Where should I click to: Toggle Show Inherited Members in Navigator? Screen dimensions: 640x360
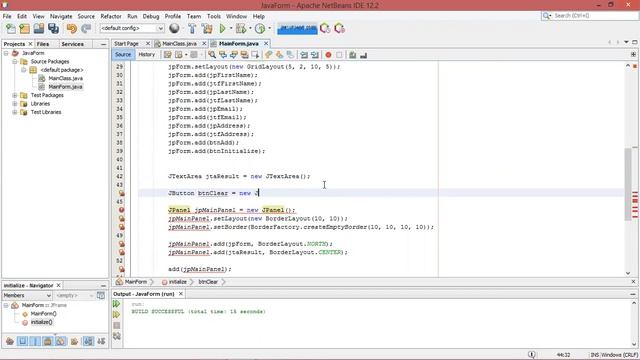[x=10, y=341]
